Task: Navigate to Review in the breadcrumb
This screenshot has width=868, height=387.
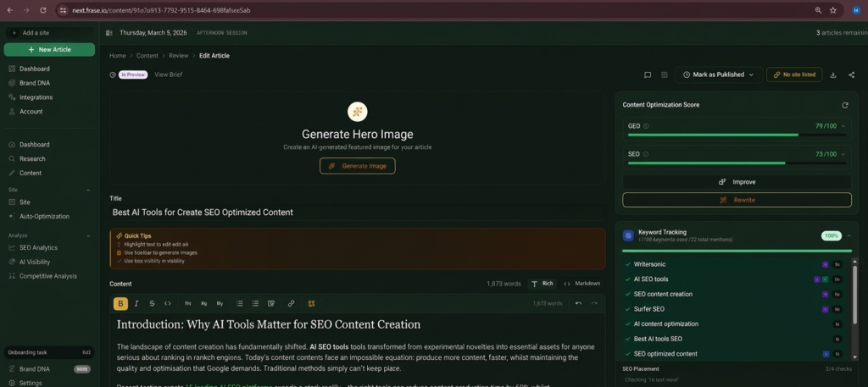Action: click(178, 56)
